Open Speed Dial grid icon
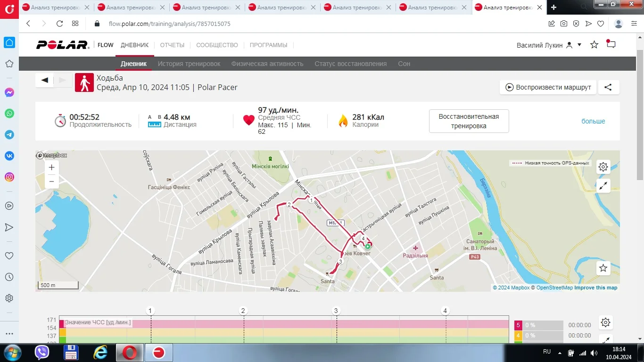Image resolution: width=644 pixels, height=362 pixels. tap(75, 24)
